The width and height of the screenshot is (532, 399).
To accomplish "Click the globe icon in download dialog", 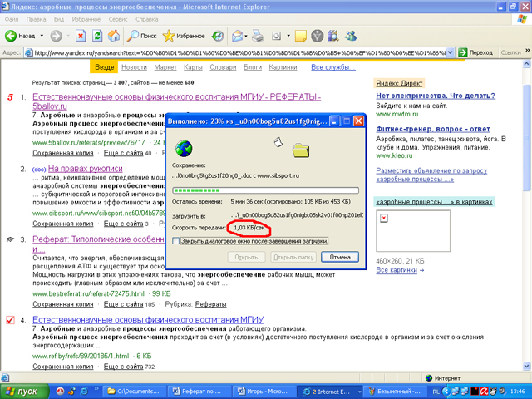I will pyautogui.click(x=184, y=148).
